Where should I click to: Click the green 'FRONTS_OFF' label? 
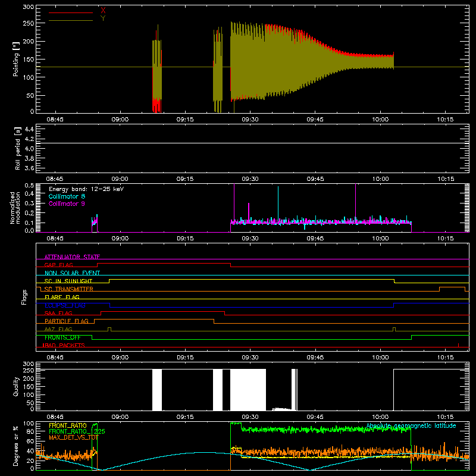pos(62,337)
